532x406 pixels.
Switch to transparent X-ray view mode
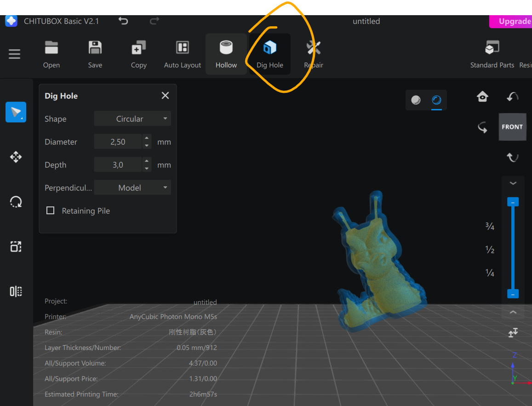(436, 100)
